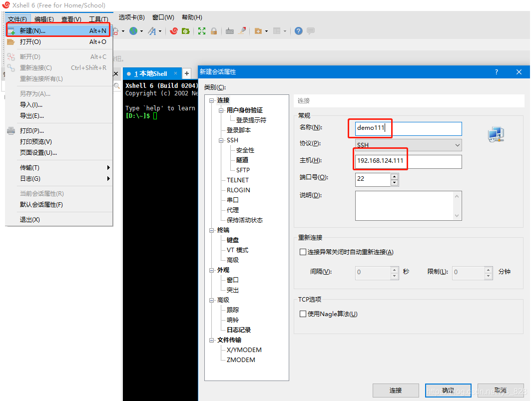Increase 端口号 with the up spinner
Viewport: 532px width, 401px height.
tap(394, 176)
